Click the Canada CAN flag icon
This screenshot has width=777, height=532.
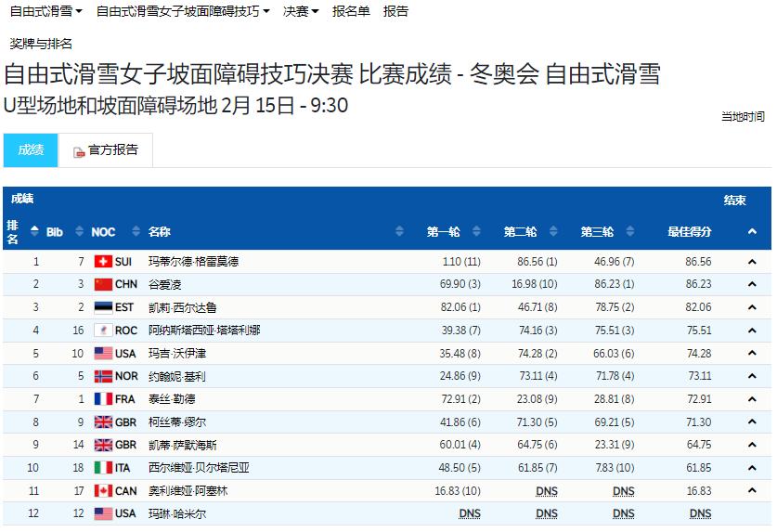103,491
